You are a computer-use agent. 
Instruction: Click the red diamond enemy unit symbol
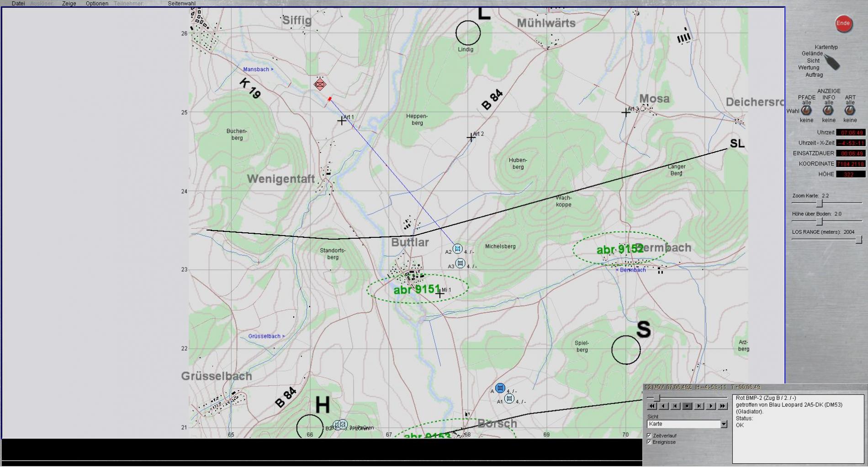320,84
